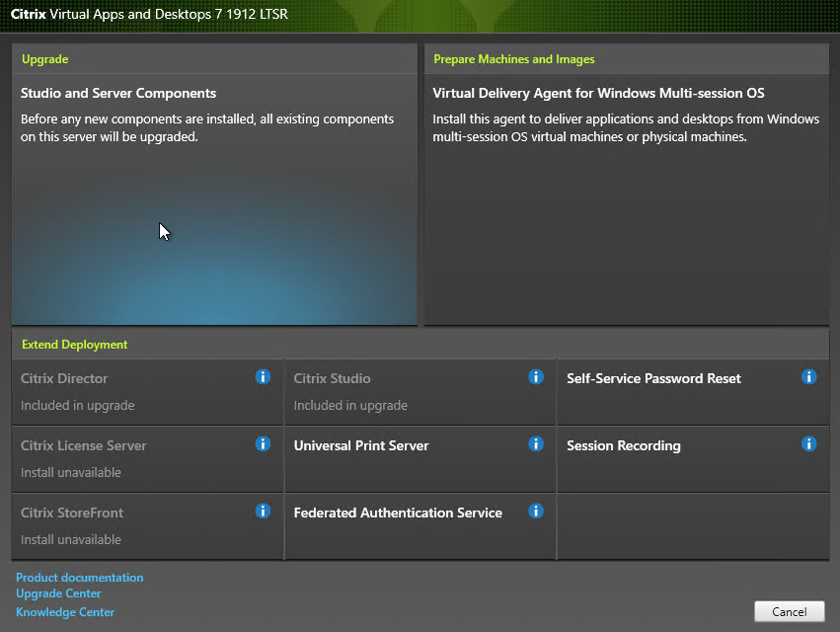The image size is (840, 632).
Task: Open Product documentation link
Action: (x=80, y=578)
